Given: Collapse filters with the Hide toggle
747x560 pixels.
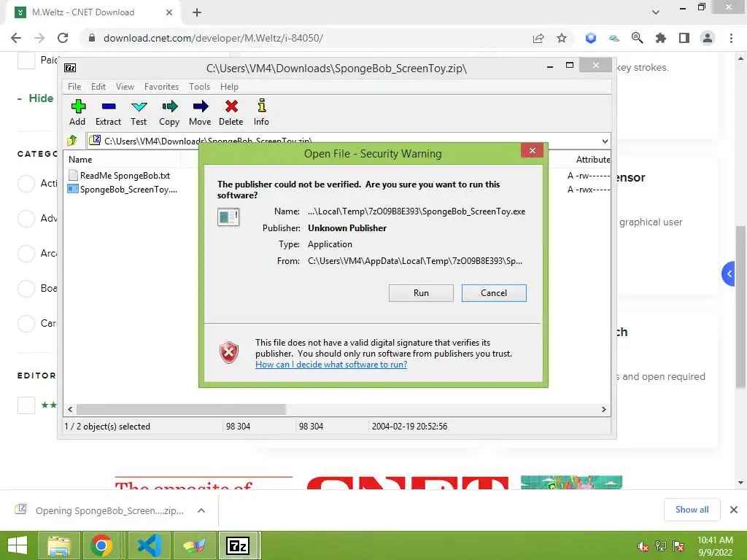Looking at the screenshot, I should [x=36, y=98].
